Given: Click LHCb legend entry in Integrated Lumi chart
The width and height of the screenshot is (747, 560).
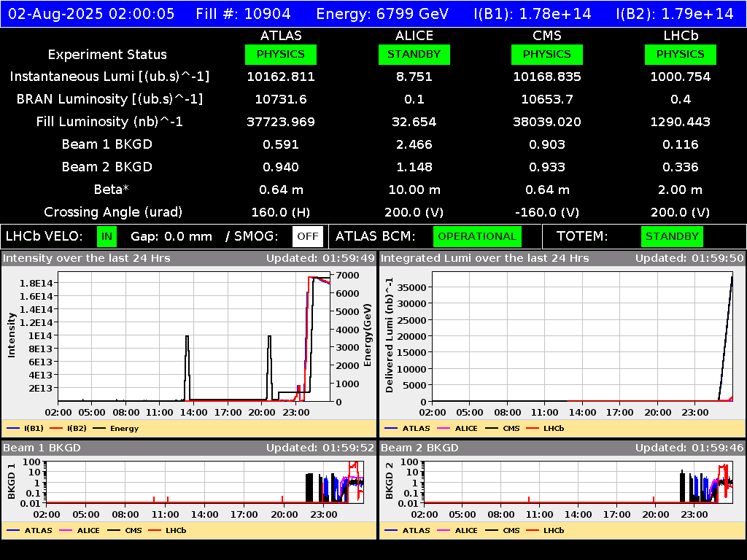Looking at the screenshot, I should 545,428.
